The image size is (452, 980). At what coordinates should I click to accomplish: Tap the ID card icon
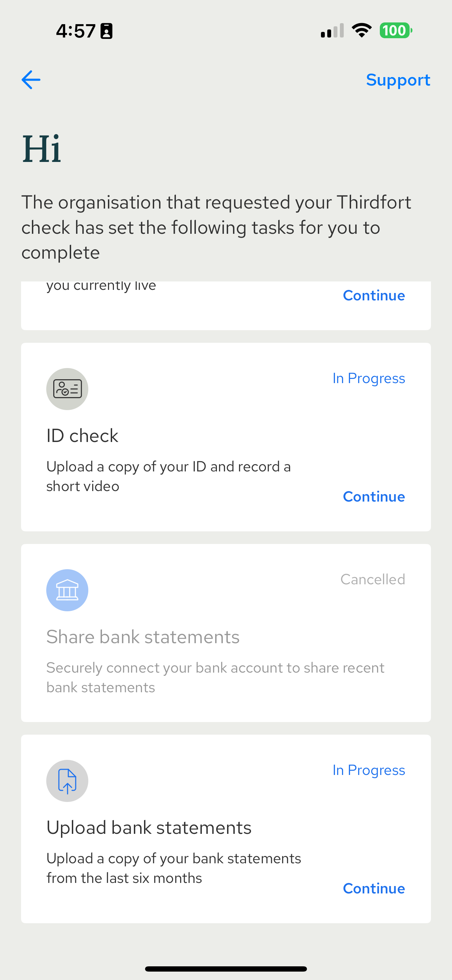pyautogui.click(x=67, y=389)
